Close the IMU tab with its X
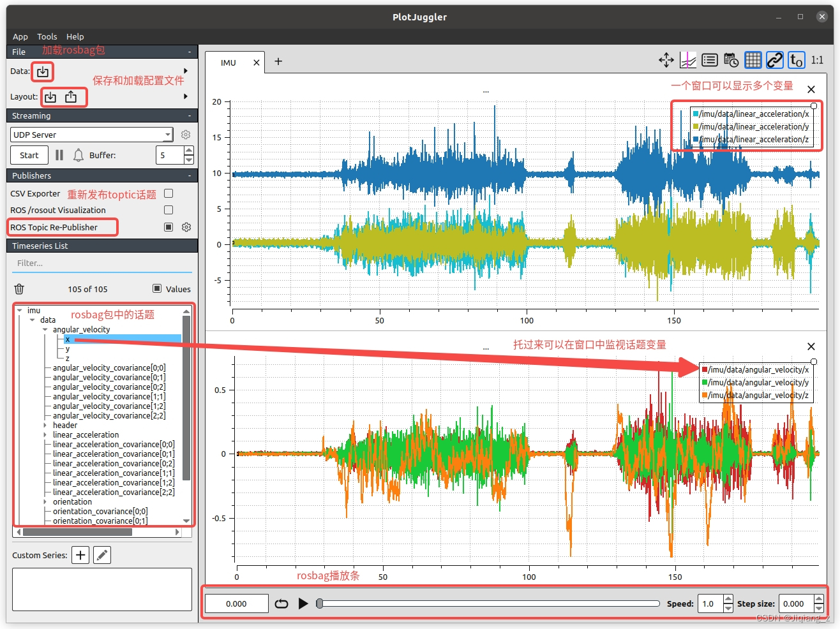The image size is (840, 629). pyautogui.click(x=257, y=63)
